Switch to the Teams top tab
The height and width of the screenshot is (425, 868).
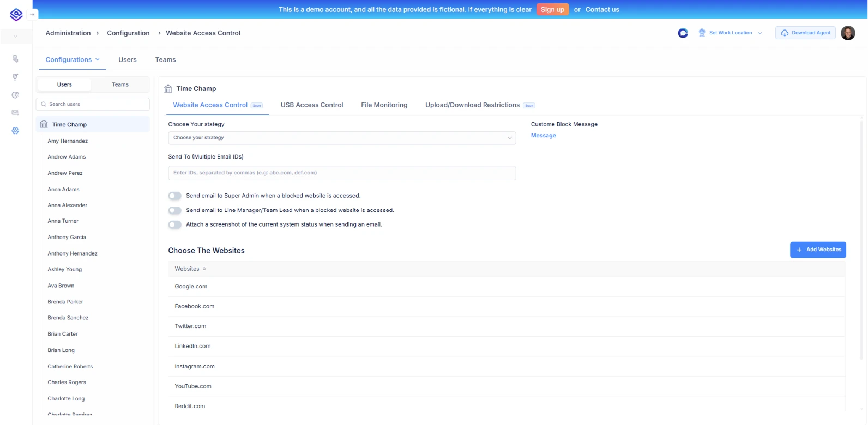pyautogui.click(x=165, y=60)
